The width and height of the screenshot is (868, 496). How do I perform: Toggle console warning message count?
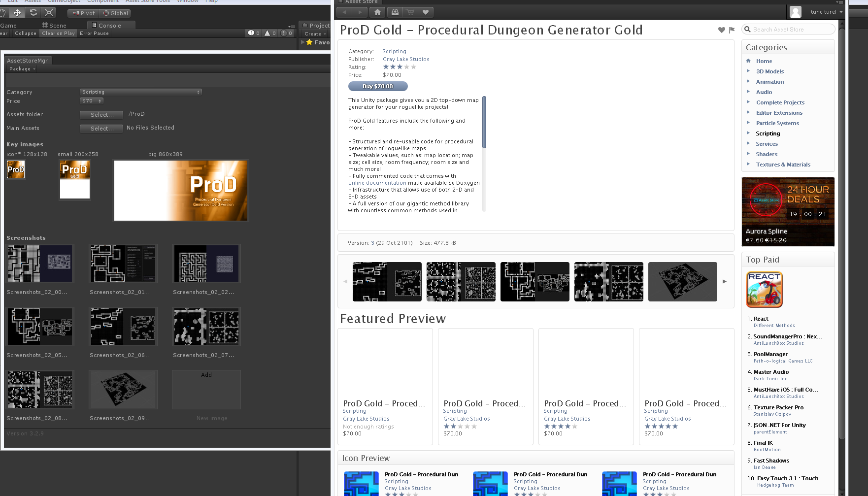pyautogui.click(x=270, y=33)
